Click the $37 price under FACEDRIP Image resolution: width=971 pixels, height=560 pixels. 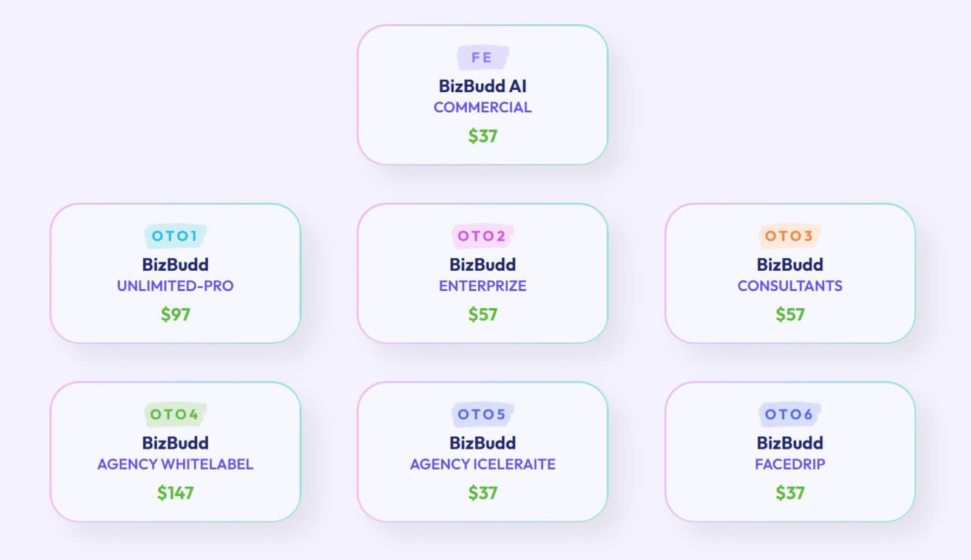pyautogui.click(x=790, y=493)
